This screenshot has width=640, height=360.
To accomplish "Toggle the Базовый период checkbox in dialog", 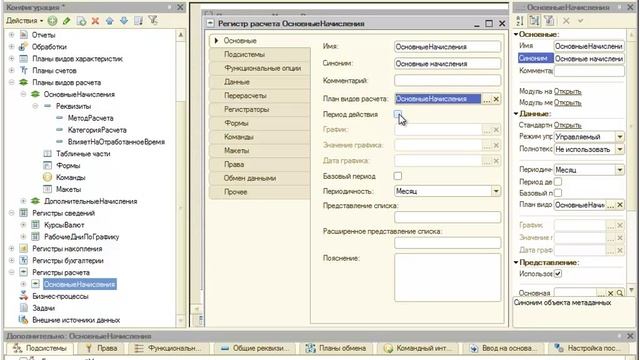I will pyautogui.click(x=398, y=176).
